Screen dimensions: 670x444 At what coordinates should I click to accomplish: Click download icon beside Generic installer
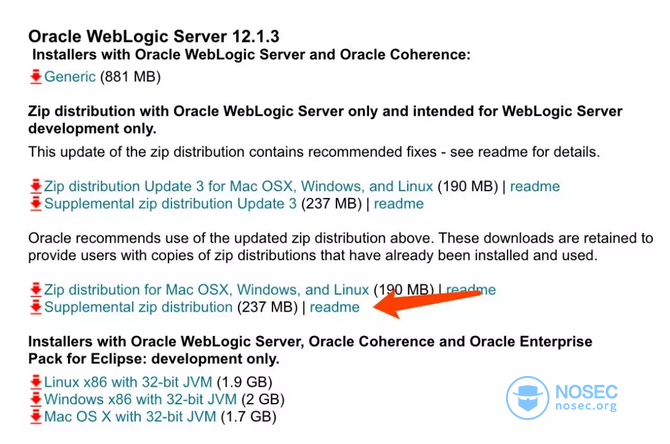click(36, 77)
